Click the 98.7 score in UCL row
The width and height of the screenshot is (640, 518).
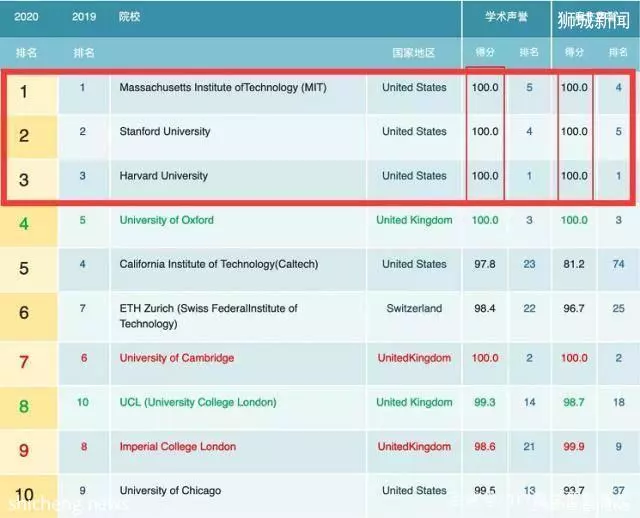574,402
